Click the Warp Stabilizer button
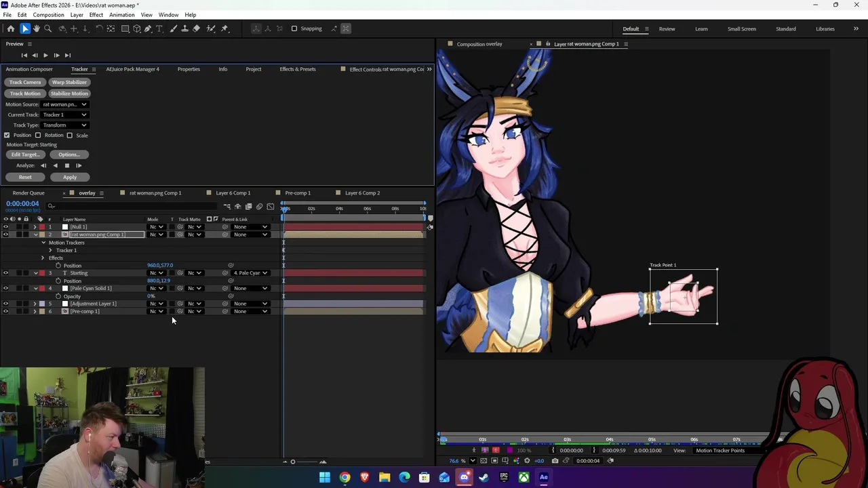 (x=69, y=82)
